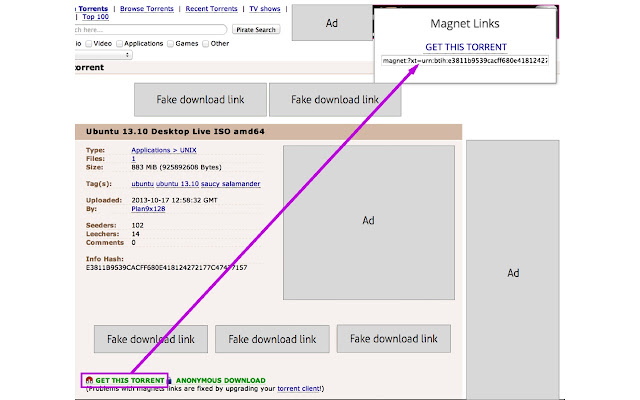Image resolution: width=640 pixels, height=400 pixels.
Task: Click the files count link 1
Action: click(133, 159)
